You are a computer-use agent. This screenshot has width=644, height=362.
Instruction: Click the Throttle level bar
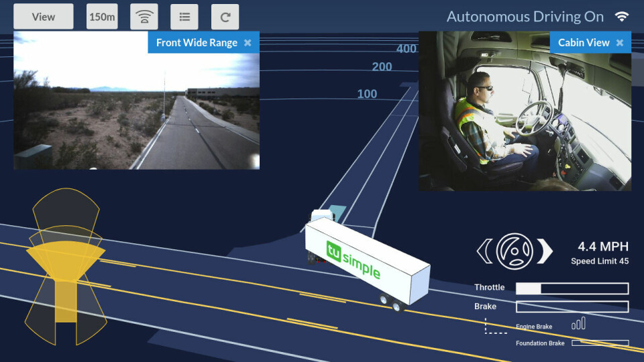pos(572,288)
